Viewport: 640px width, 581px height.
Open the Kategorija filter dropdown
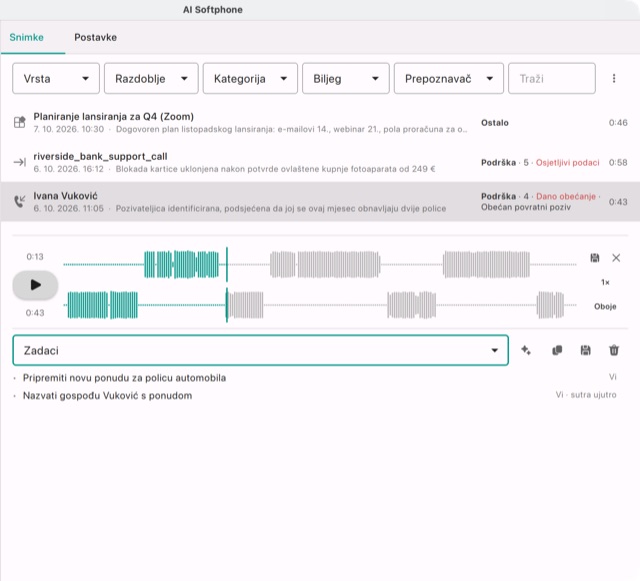pos(250,78)
